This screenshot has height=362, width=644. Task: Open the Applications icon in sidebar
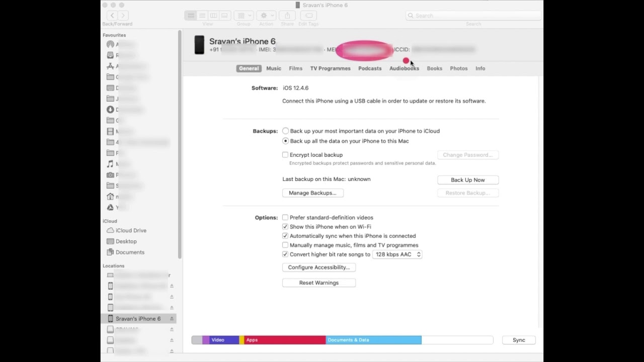tap(110, 66)
